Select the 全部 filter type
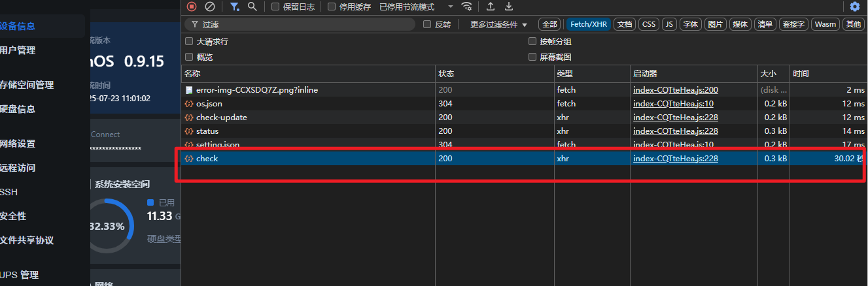The height and width of the screenshot is (286, 868). click(549, 24)
